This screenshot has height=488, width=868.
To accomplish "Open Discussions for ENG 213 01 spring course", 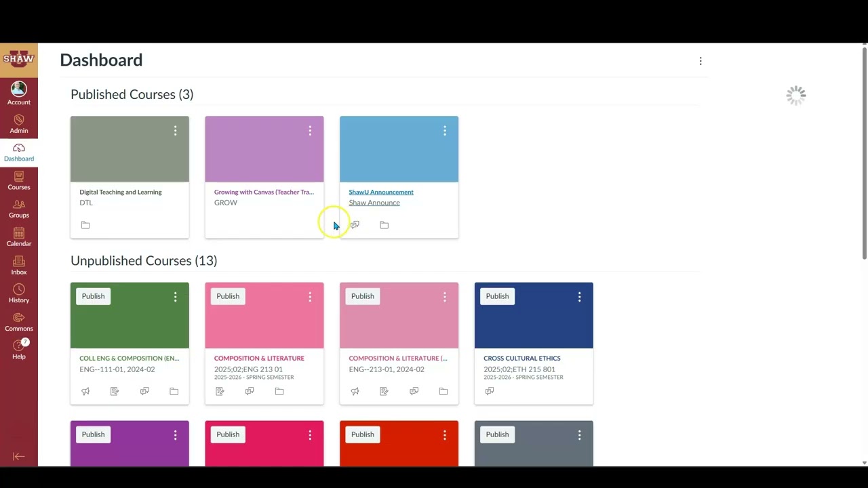I will coord(250,391).
